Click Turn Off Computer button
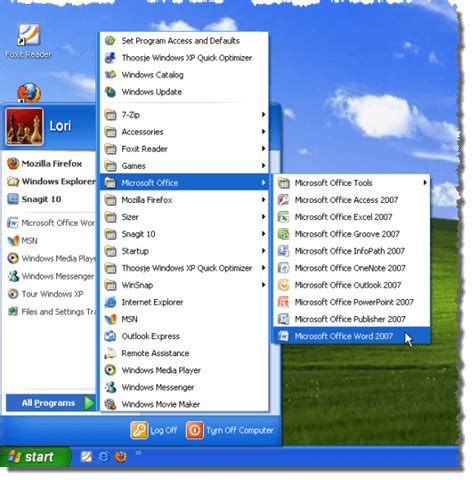The image size is (473, 480). (x=230, y=430)
